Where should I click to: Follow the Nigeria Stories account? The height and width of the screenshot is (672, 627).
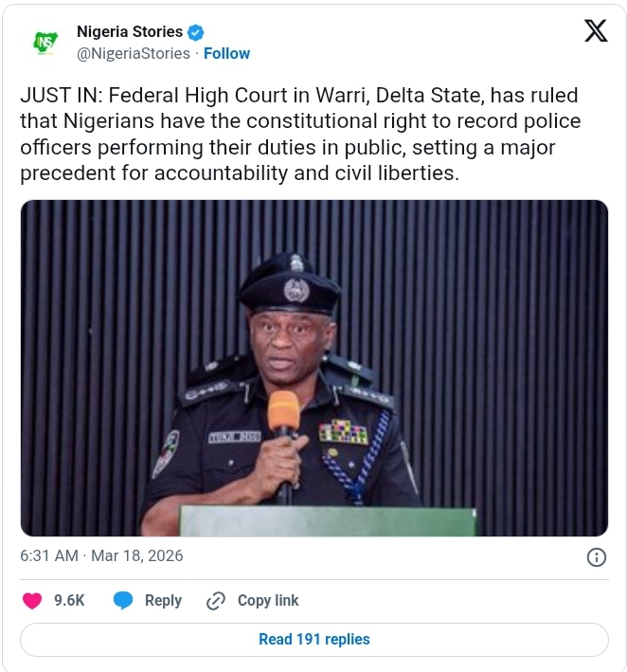[227, 53]
